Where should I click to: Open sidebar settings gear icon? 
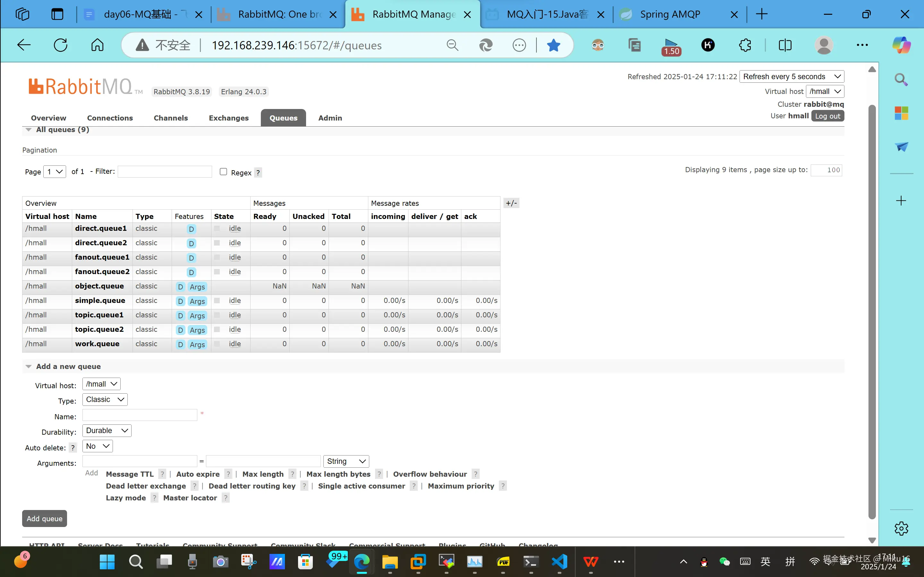coord(901,529)
